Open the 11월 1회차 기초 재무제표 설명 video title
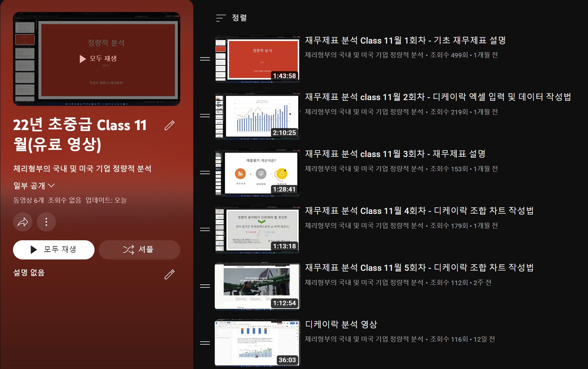Viewport: 588px width, 369px height. 405,40
